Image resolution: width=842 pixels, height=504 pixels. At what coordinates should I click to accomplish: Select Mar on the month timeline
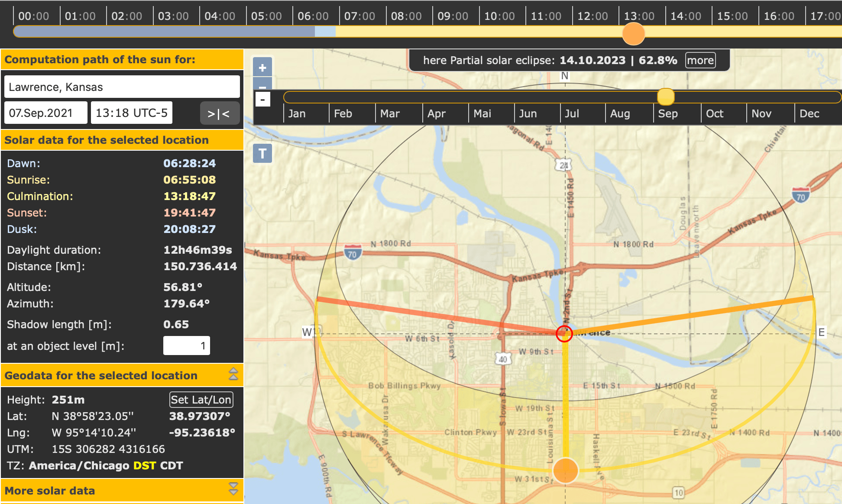point(390,114)
